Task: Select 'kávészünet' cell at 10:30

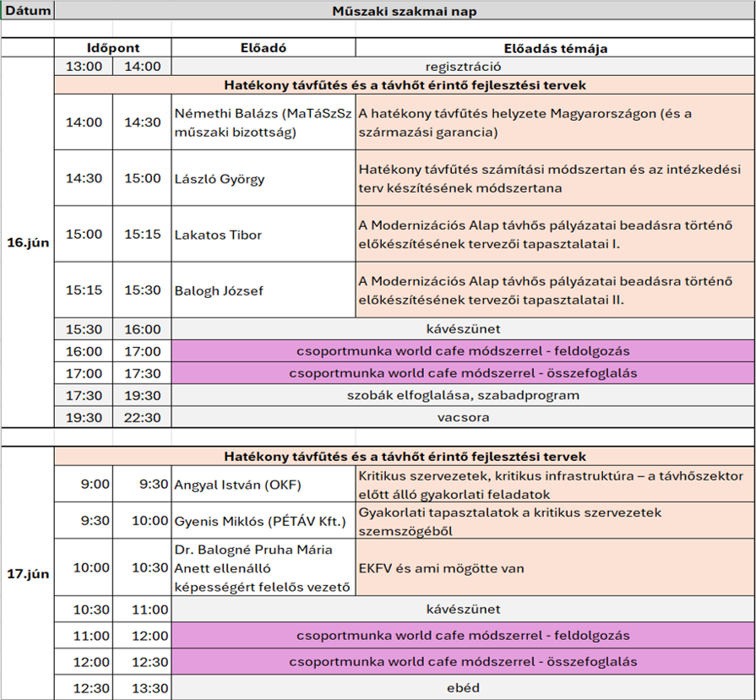Action: click(463, 610)
